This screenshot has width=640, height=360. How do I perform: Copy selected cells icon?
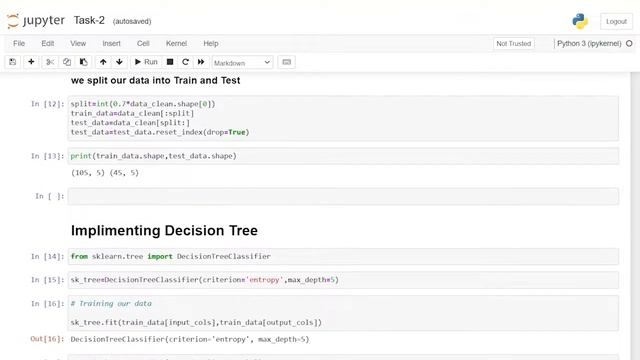67,62
